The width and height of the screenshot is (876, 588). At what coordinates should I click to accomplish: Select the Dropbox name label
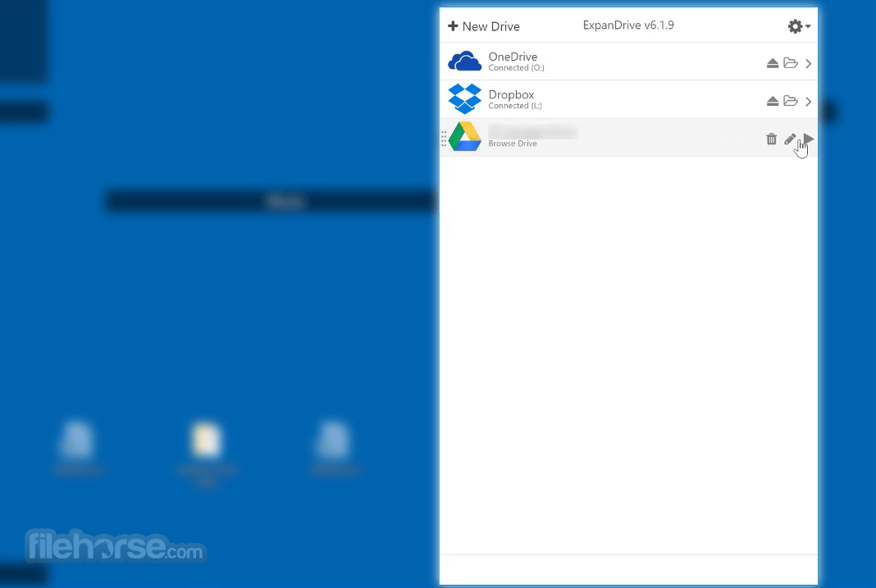[511, 94]
